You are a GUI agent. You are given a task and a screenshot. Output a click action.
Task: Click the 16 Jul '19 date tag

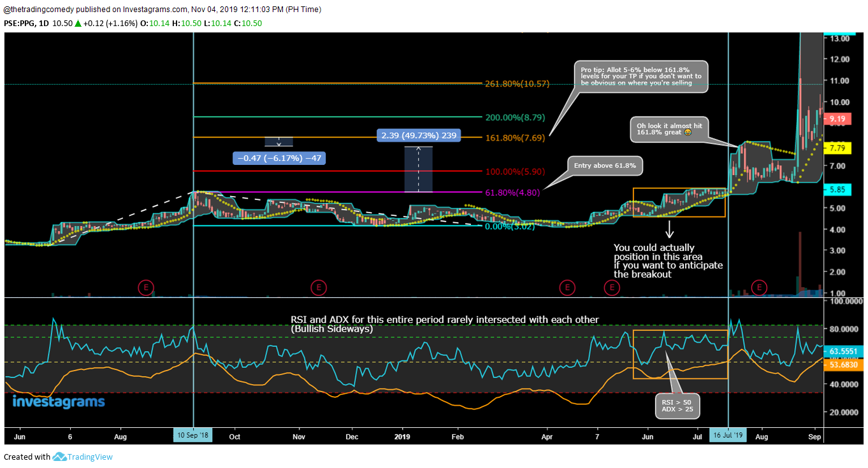[x=728, y=436]
